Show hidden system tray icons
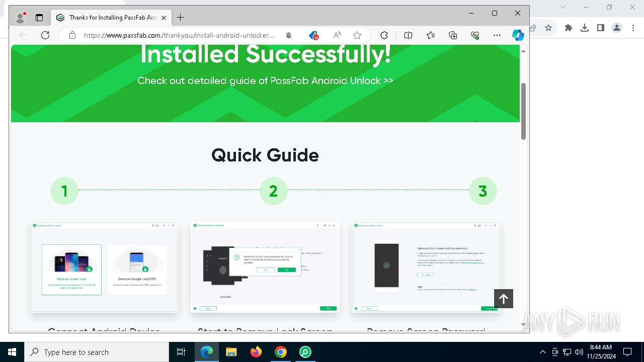Screen dimensions: 644x362 click(542, 352)
